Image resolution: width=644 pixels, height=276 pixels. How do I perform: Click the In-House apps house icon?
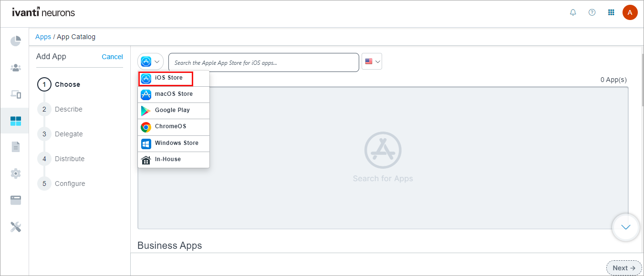tap(146, 159)
